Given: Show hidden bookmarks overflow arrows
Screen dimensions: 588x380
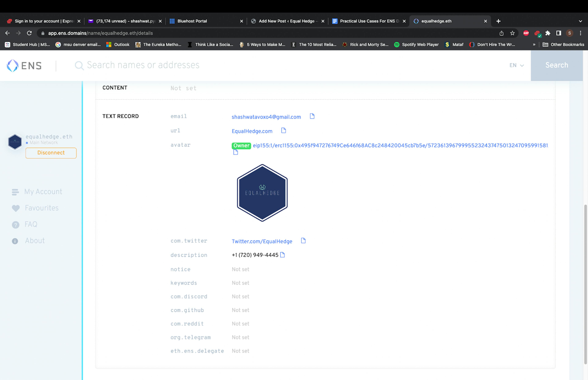Looking at the screenshot, I should click(534, 45).
